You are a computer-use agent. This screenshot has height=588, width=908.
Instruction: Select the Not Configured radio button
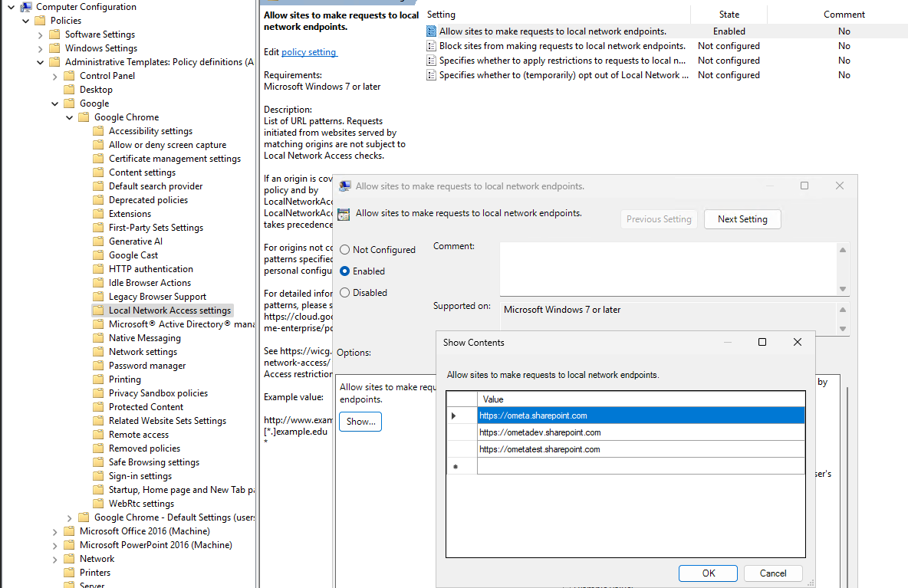click(344, 250)
